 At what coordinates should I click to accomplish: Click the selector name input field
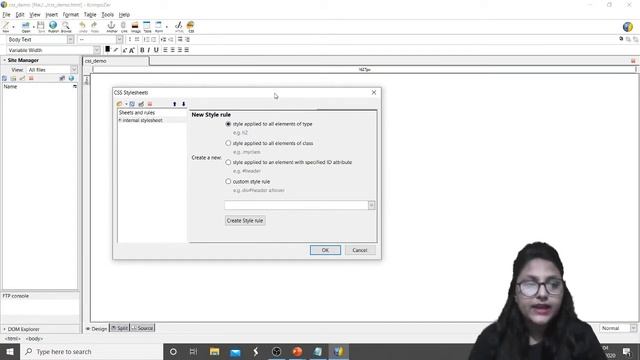click(296, 205)
